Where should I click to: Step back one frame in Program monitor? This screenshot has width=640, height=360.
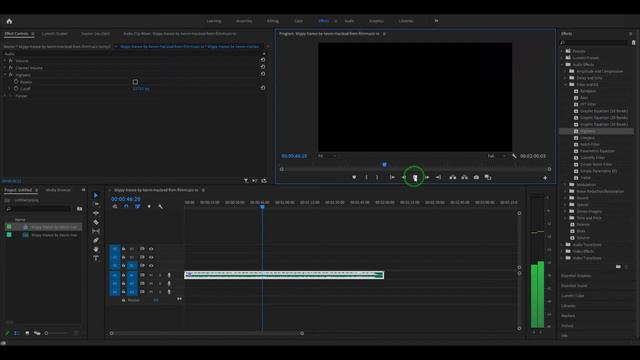[x=404, y=177]
